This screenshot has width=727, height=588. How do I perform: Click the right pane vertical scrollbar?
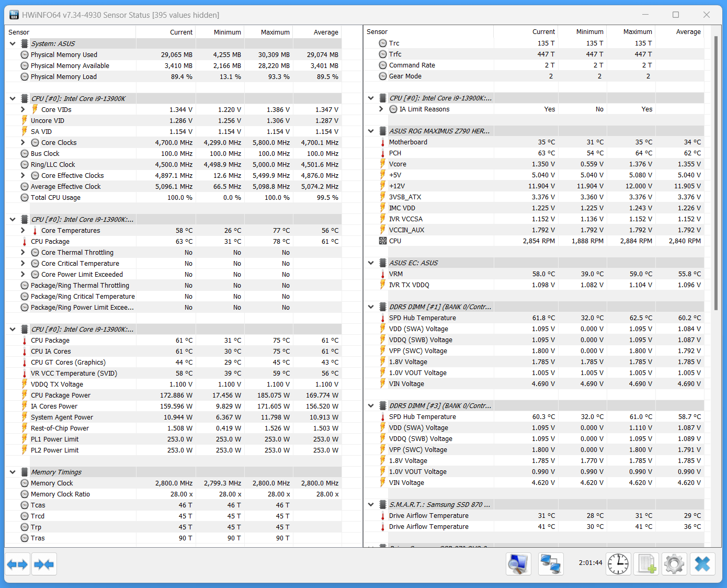pos(715,173)
